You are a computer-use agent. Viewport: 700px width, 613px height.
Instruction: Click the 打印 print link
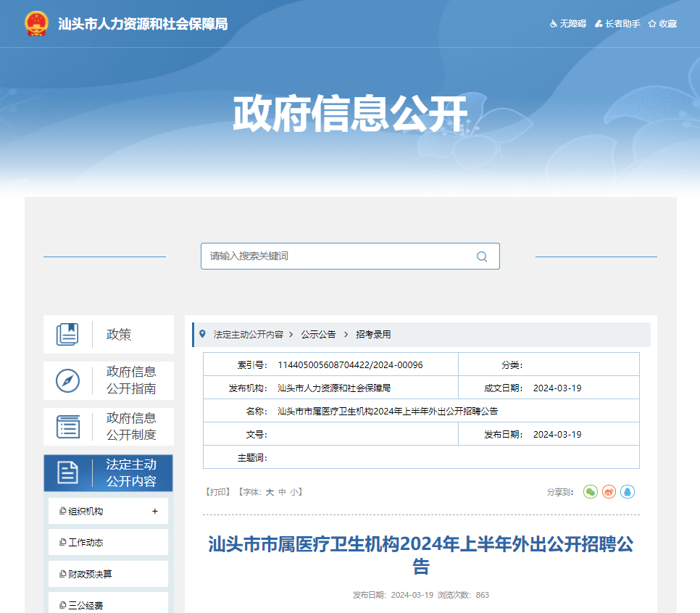[x=217, y=492]
